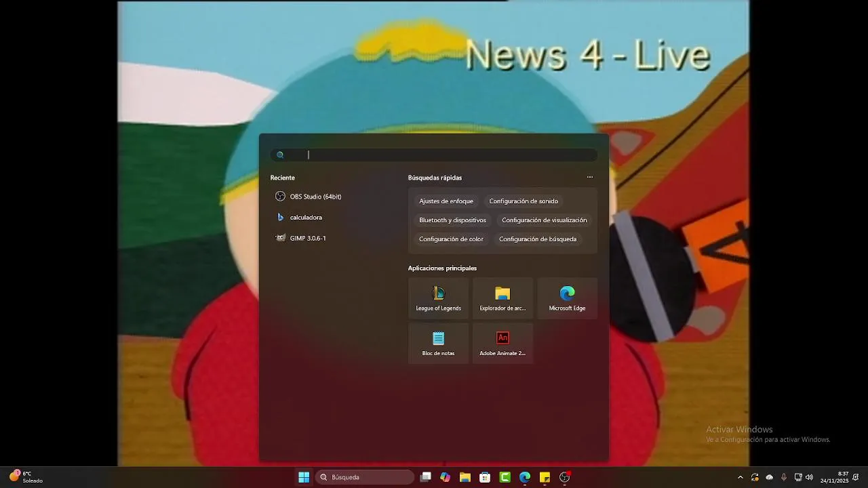This screenshot has width=868, height=488.
Task: Open Sticky Notes from the taskbar
Action: tap(545, 477)
